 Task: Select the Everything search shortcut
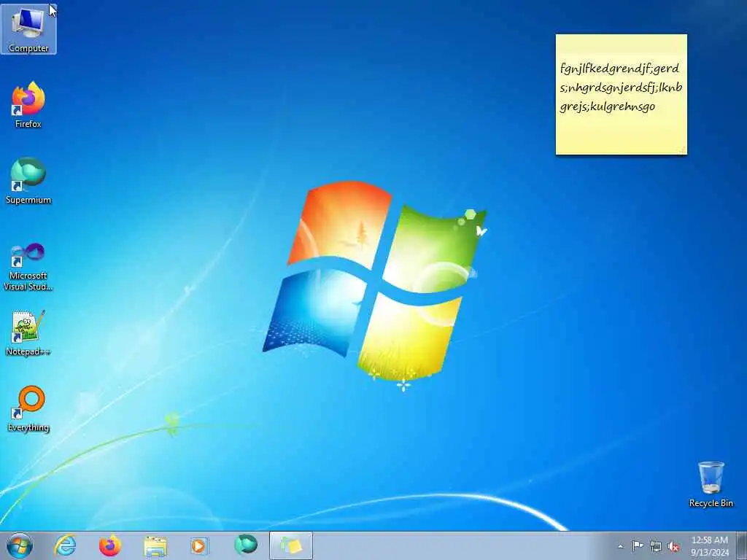coord(28,408)
